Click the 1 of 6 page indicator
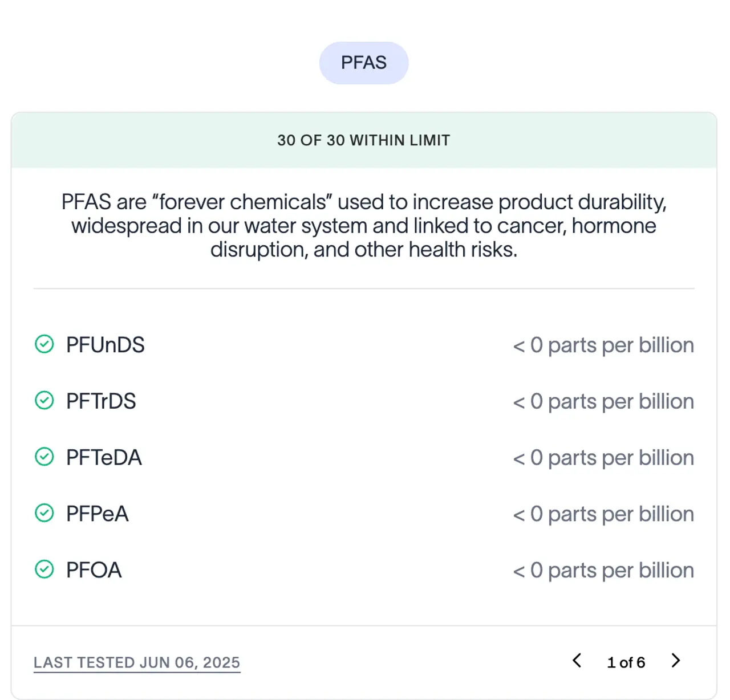The width and height of the screenshot is (730, 700). [626, 662]
